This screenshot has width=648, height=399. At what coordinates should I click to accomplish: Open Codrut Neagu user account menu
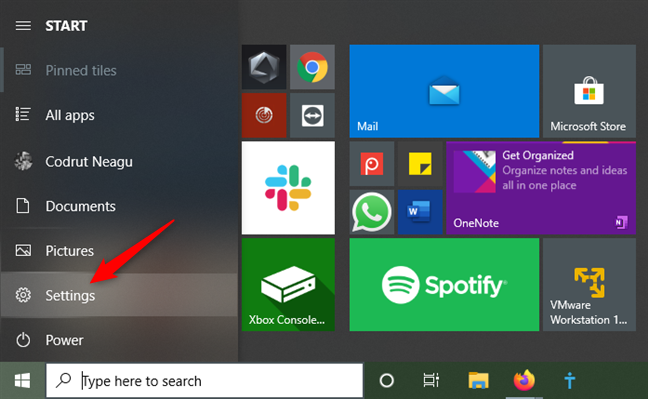click(x=119, y=161)
